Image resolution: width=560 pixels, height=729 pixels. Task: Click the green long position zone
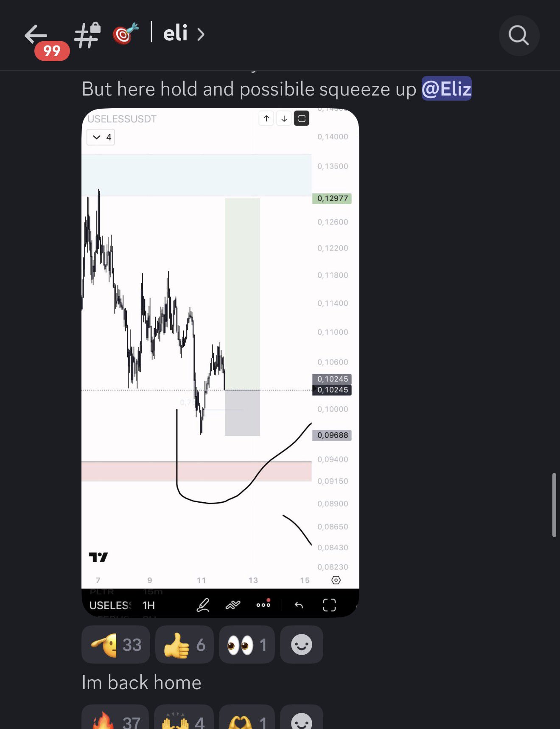242,293
